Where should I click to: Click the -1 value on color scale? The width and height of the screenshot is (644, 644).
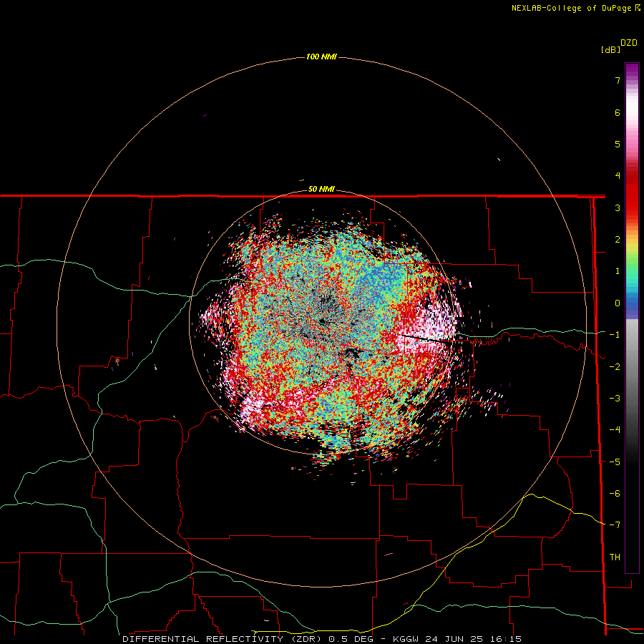click(615, 335)
